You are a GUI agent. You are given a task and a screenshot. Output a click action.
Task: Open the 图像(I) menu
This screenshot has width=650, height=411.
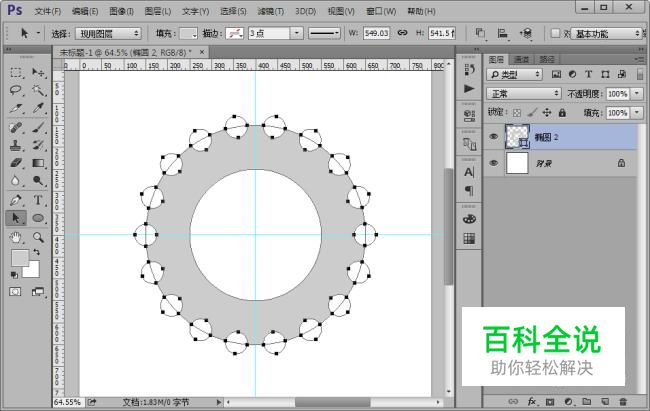click(121, 11)
